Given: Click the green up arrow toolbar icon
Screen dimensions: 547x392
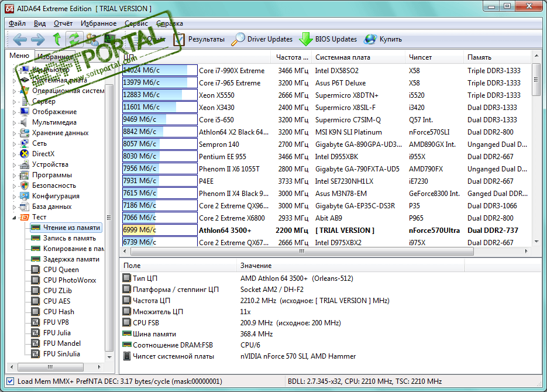Looking at the screenshot, I should pos(57,39).
